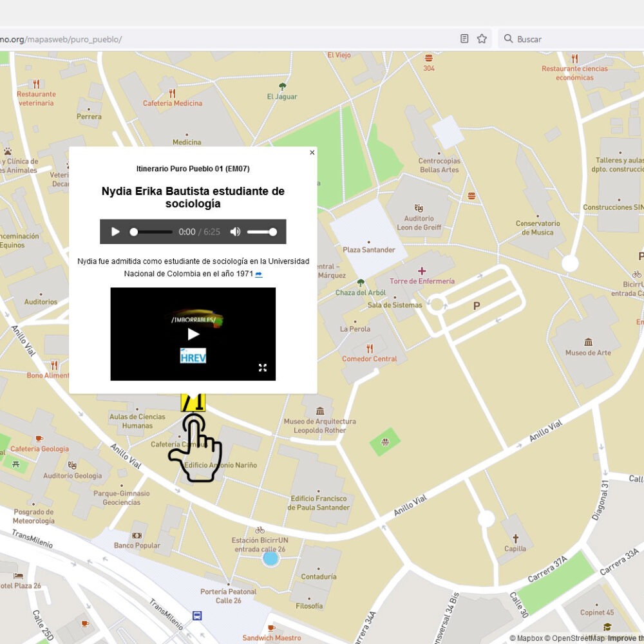Viewport: 644px width, 644px height.
Task: Click the Restaurante veterinaria fork icon
Action: (x=37, y=84)
